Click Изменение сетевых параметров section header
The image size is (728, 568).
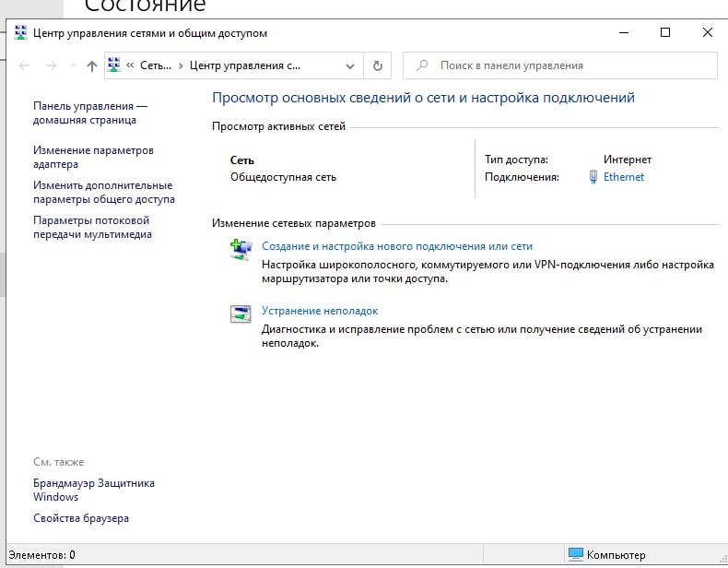pyautogui.click(x=293, y=223)
